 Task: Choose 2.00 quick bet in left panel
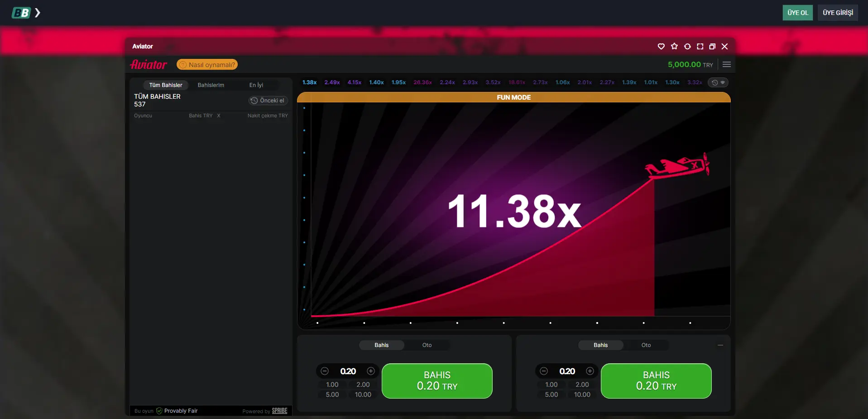363,385
